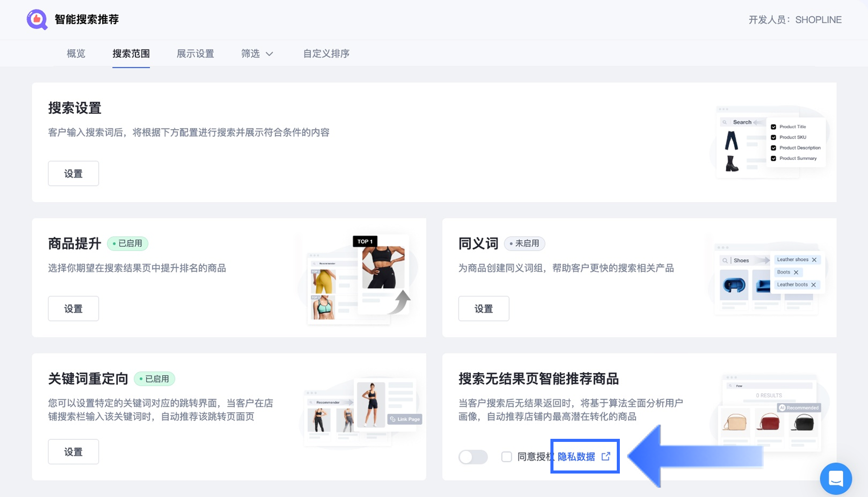This screenshot has width=868, height=497.
Task: Open the 展示设置 tab
Action: point(196,54)
